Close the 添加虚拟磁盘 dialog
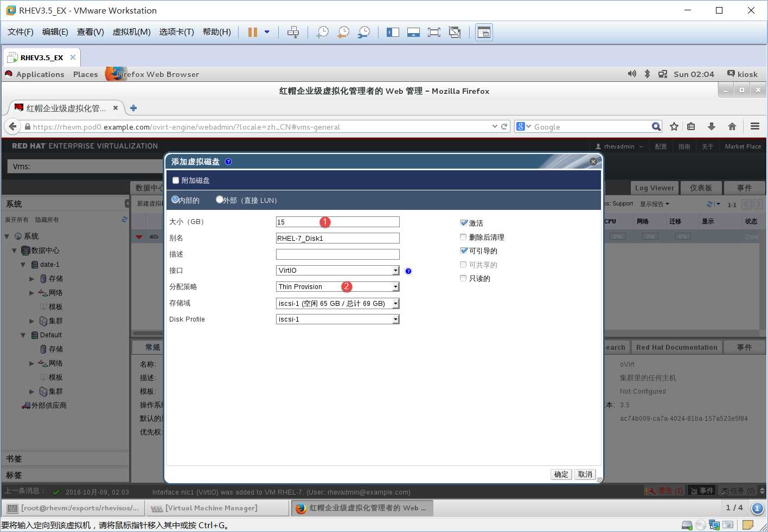768x532 pixels. click(x=593, y=162)
